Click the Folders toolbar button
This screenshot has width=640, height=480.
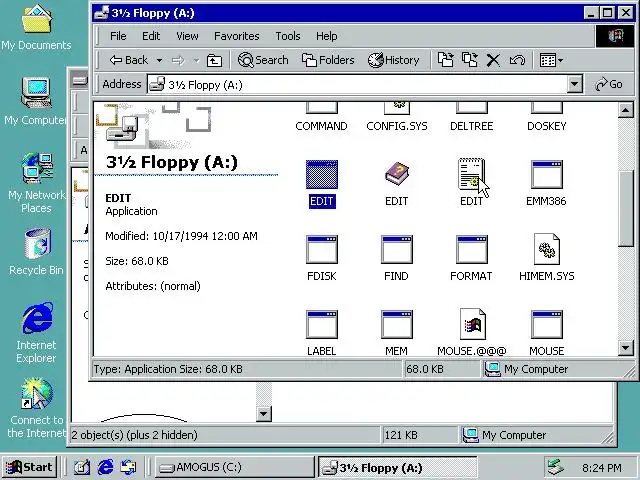point(328,60)
